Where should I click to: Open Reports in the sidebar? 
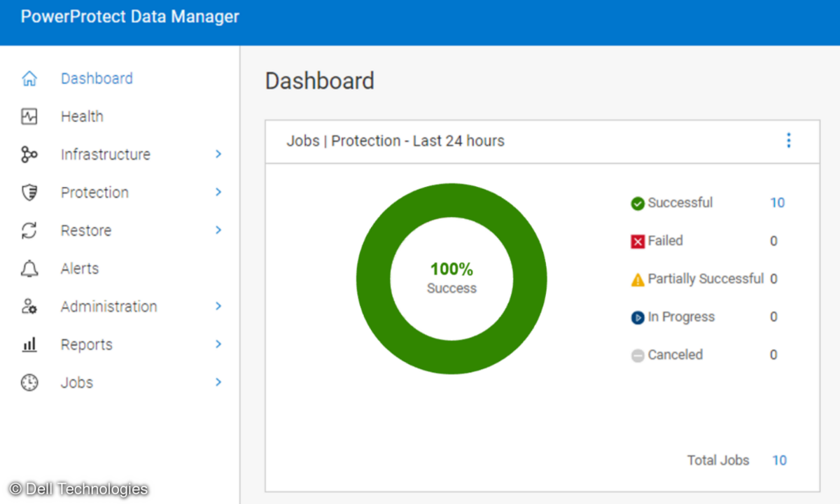87,344
